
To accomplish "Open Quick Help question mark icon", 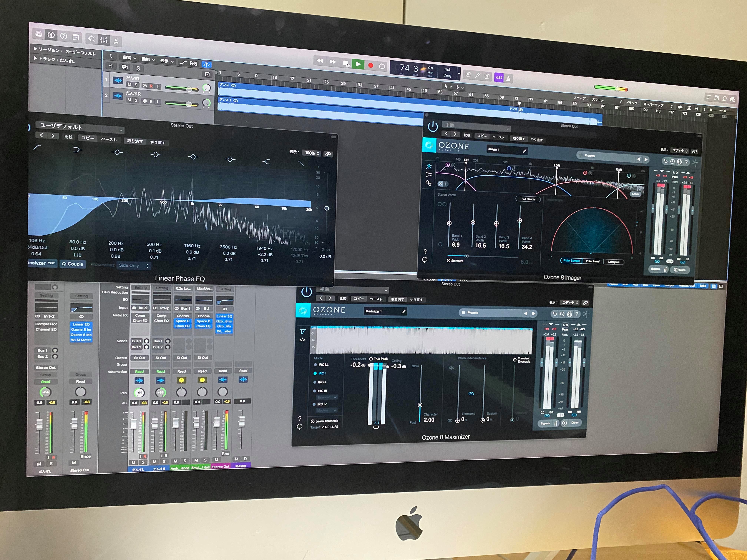I will (64, 36).
